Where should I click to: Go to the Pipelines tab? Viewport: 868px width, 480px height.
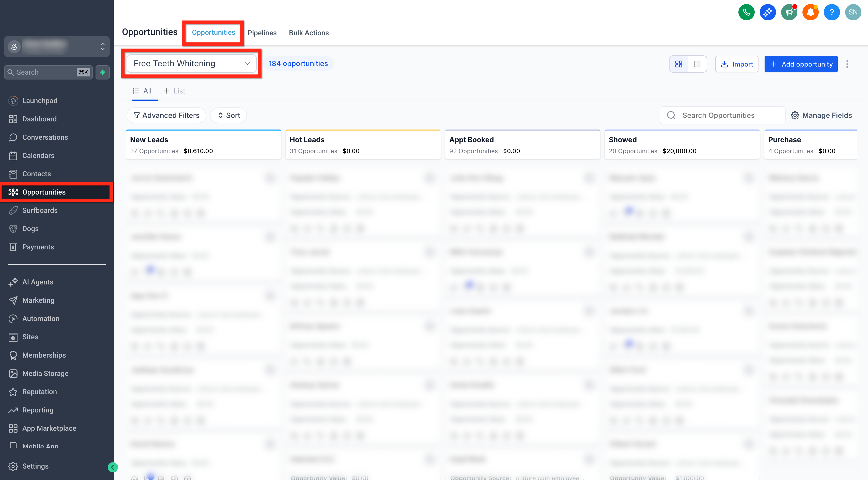pos(262,33)
